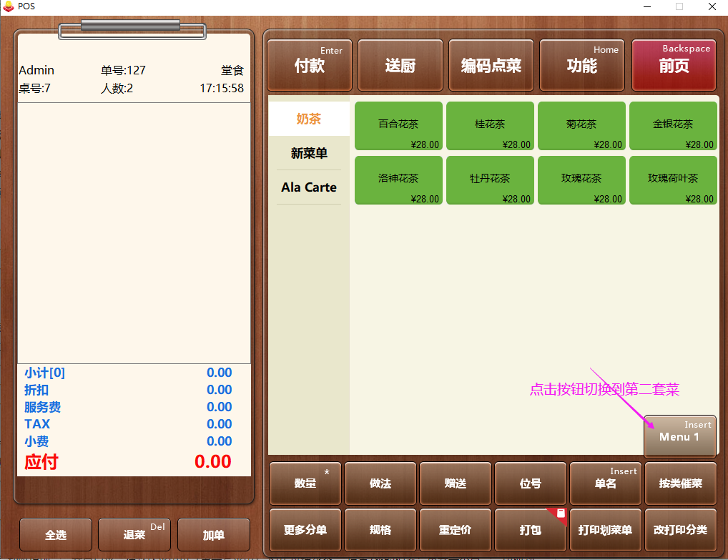The image size is (728, 560).
Task: Click the POS app icon in title bar
Action: pyautogui.click(x=9, y=6)
